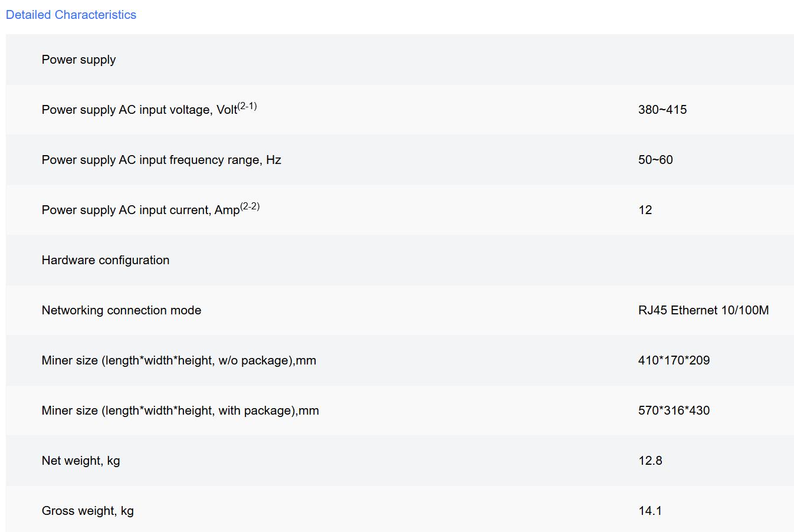Click the miner size with package label
Screen dimensions: 794x532
pos(180,411)
